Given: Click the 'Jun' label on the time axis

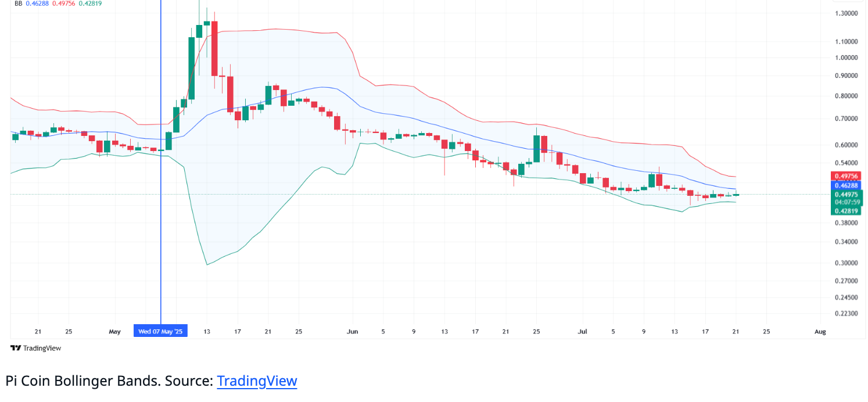Looking at the screenshot, I should point(352,332).
